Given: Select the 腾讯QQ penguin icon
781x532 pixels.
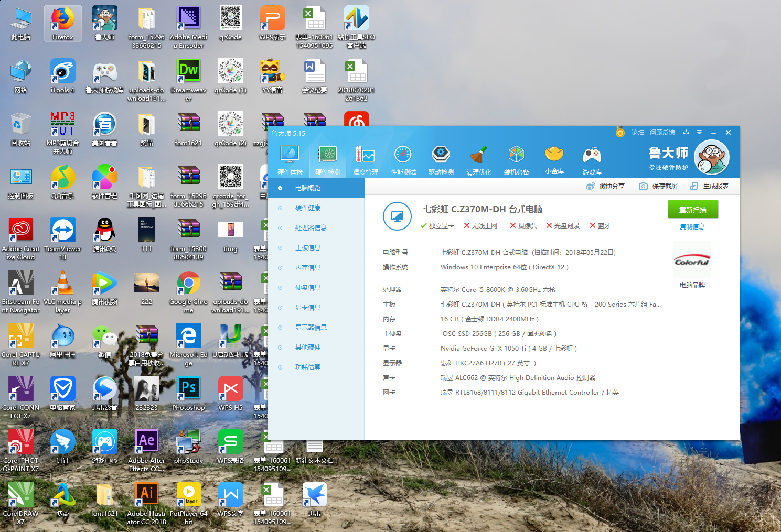Looking at the screenshot, I should click(x=105, y=235).
